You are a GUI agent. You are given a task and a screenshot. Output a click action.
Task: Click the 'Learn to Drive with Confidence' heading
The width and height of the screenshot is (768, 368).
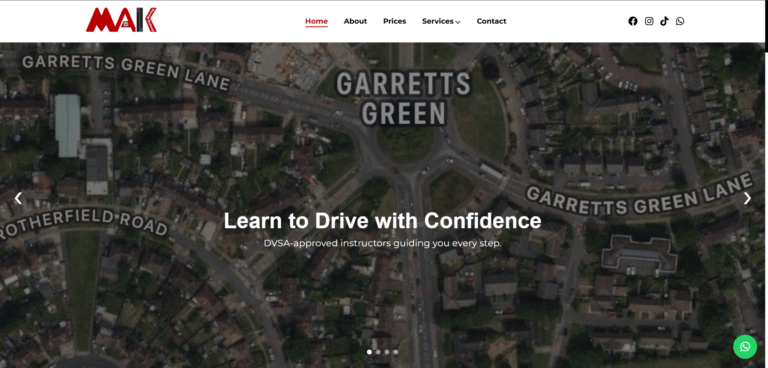[x=383, y=221]
